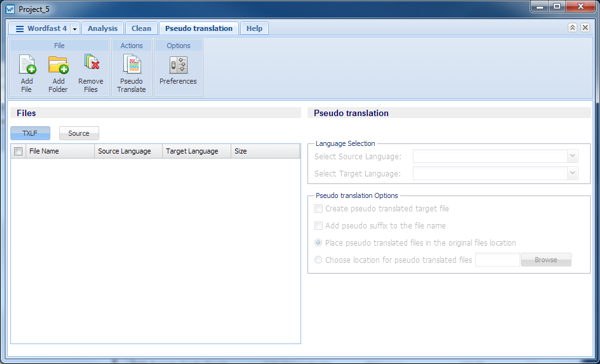Select the Source file type button
The image size is (600, 364).
[x=79, y=133]
